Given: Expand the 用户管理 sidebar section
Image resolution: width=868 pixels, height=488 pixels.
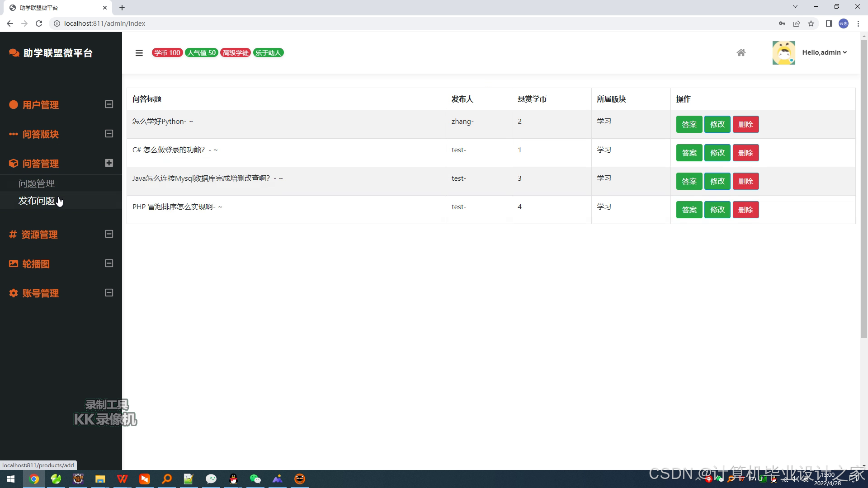Looking at the screenshot, I should pos(109,104).
